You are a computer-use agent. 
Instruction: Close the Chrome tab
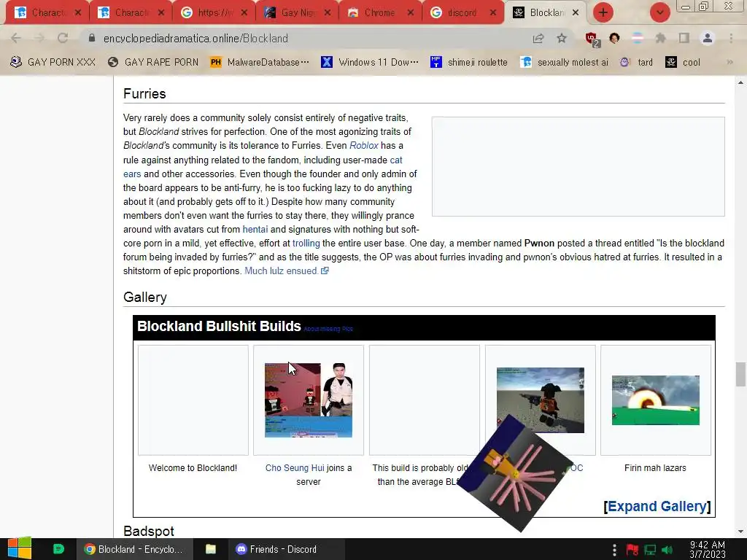point(410,12)
